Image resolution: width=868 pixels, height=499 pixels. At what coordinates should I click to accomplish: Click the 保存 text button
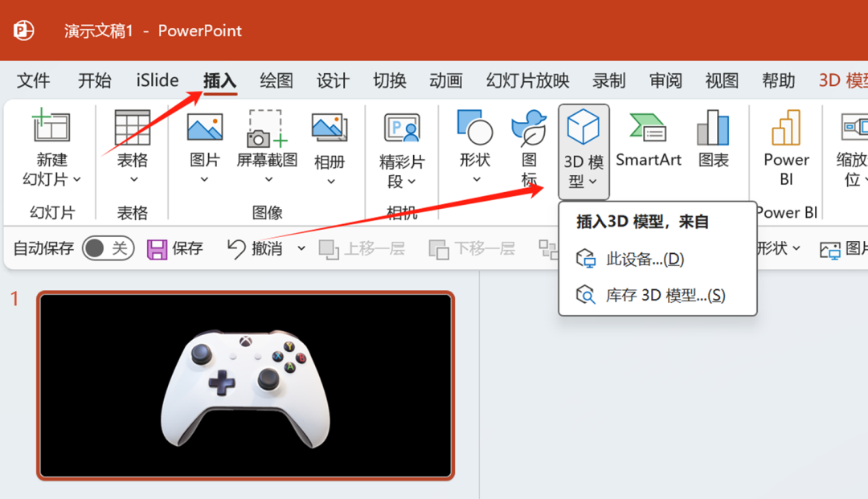tap(187, 248)
